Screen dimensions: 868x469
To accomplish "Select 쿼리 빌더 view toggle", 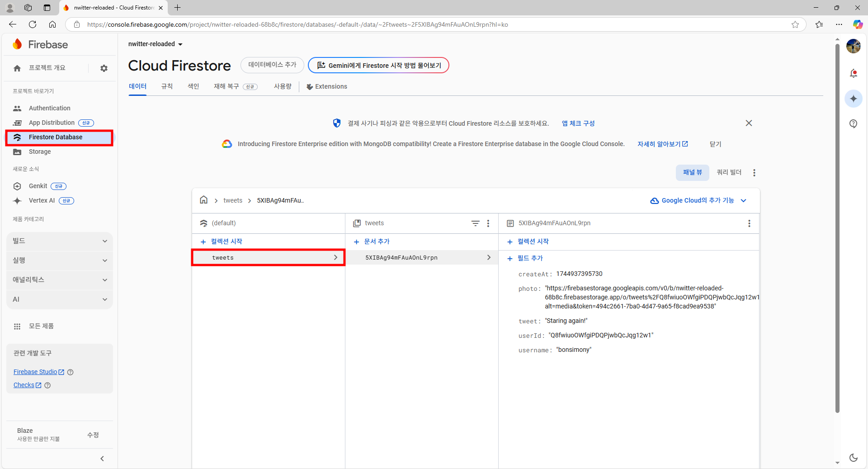I will (x=729, y=172).
